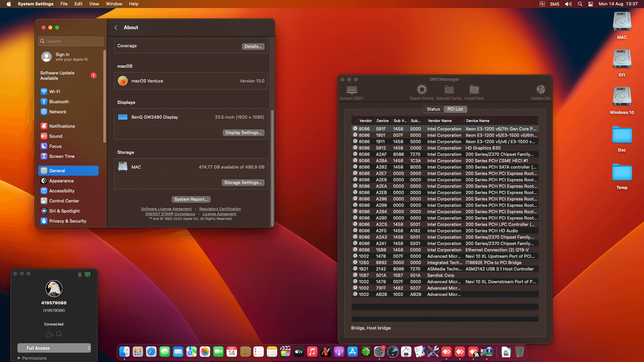Open Final Cut Pro from the Dock
Viewport: 644px width, 362px height.
tap(285, 352)
